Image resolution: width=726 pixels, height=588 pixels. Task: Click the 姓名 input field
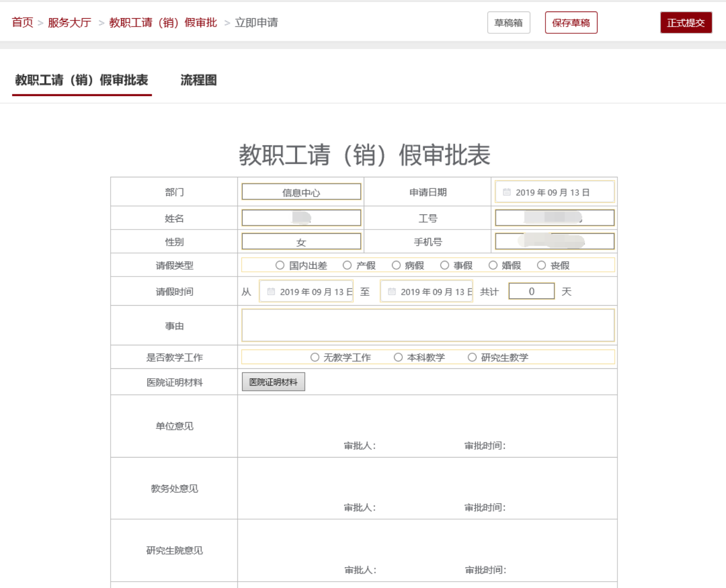coord(301,218)
